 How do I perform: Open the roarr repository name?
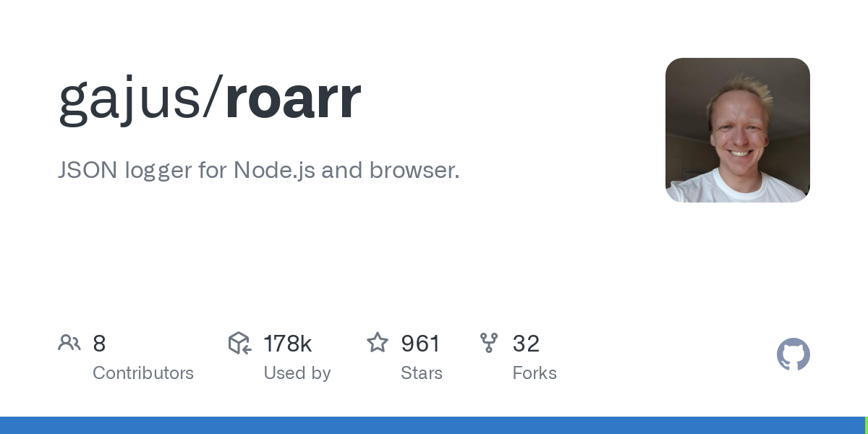[293, 99]
